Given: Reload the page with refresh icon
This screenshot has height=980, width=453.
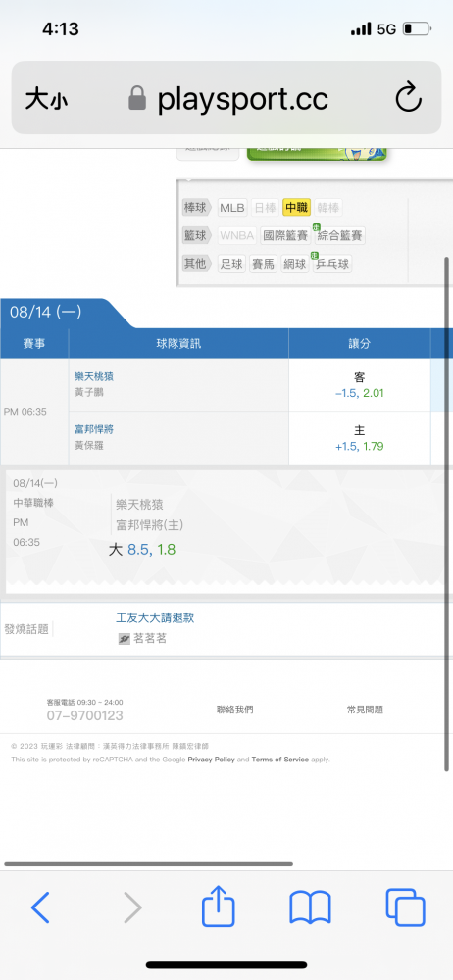Looking at the screenshot, I should click(409, 98).
